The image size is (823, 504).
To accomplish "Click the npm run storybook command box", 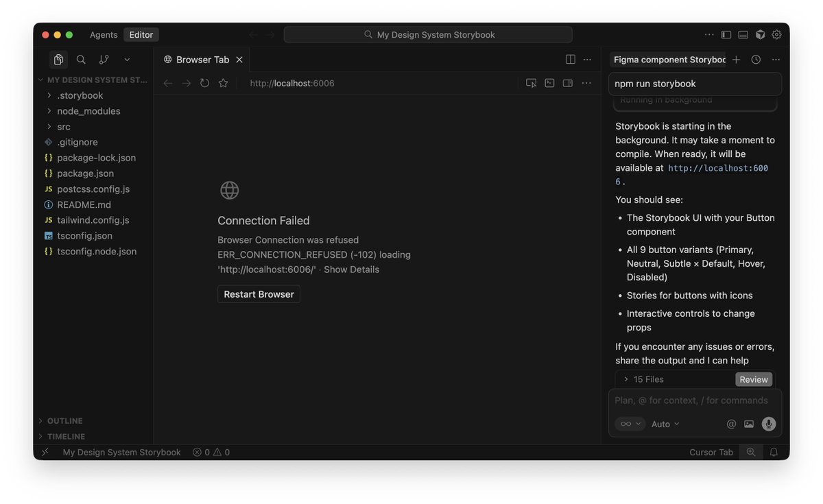I will click(695, 84).
